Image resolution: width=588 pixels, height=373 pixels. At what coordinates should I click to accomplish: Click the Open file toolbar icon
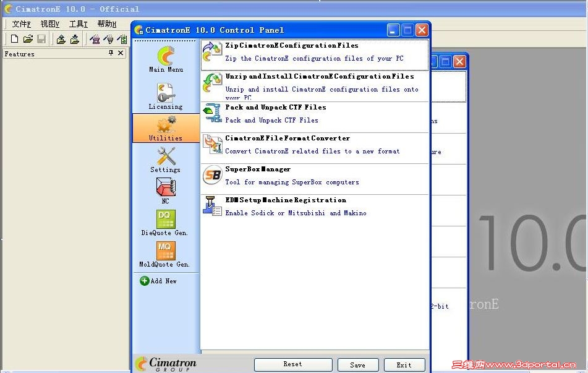coord(28,39)
